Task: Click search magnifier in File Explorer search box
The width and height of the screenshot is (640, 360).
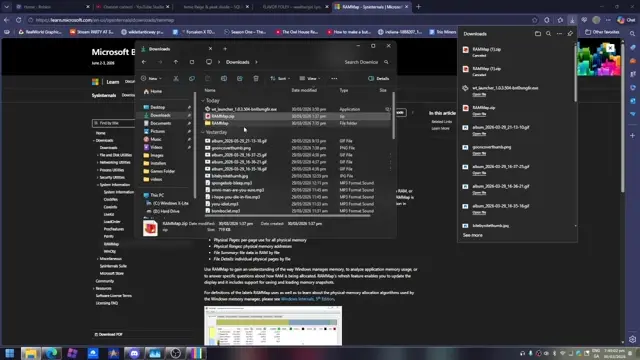Action: pos(386,62)
